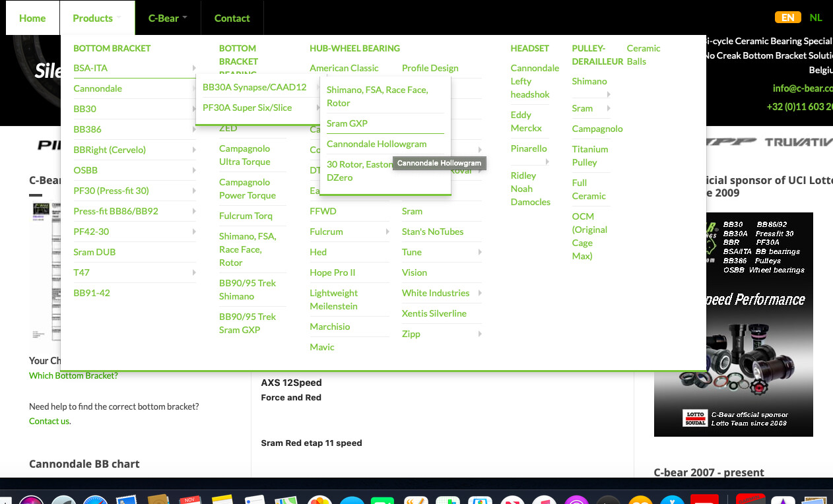
Task: Select BB91-42 bottom bracket
Action: pos(92,293)
